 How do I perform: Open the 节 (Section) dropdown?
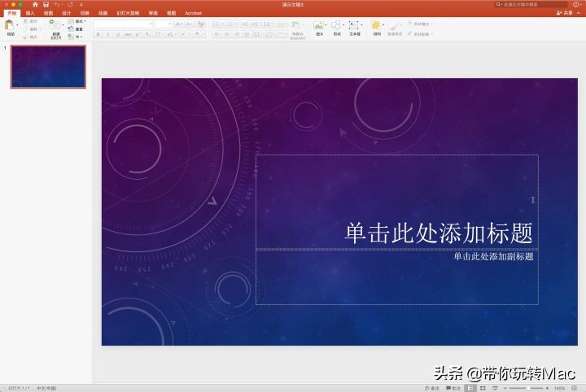point(75,37)
